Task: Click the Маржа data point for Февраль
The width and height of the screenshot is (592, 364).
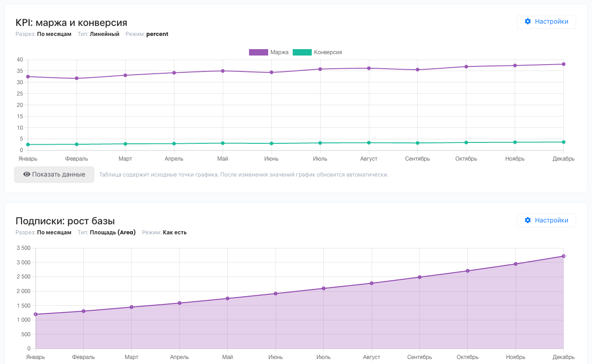Action: tap(77, 78)
